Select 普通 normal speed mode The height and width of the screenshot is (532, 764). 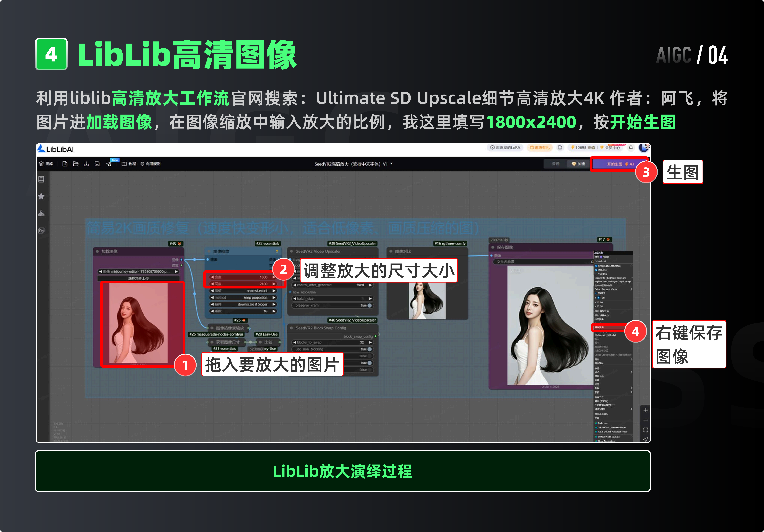pyautogui.click(x=556, y=164)
